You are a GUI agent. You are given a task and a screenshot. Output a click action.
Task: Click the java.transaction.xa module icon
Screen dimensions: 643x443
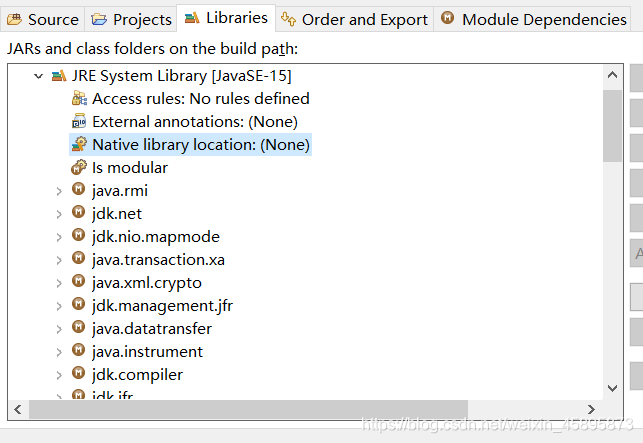pos(78,258)
